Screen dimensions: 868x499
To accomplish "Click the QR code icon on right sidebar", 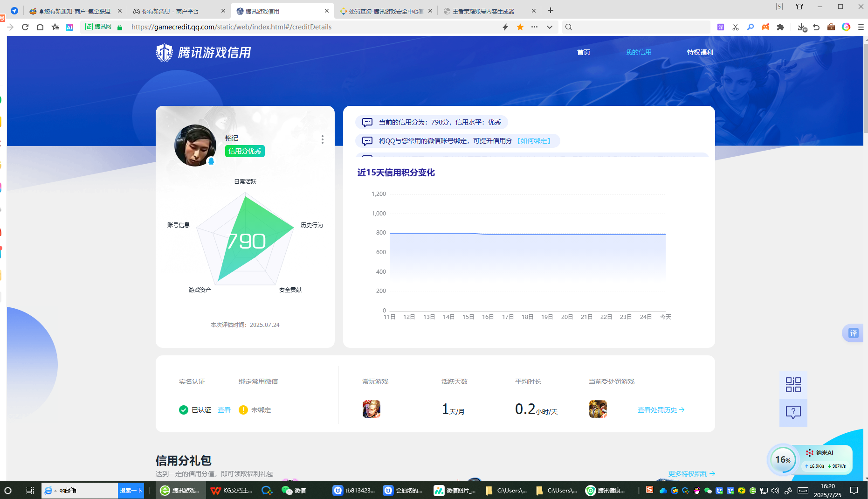I will click(793, 385).
